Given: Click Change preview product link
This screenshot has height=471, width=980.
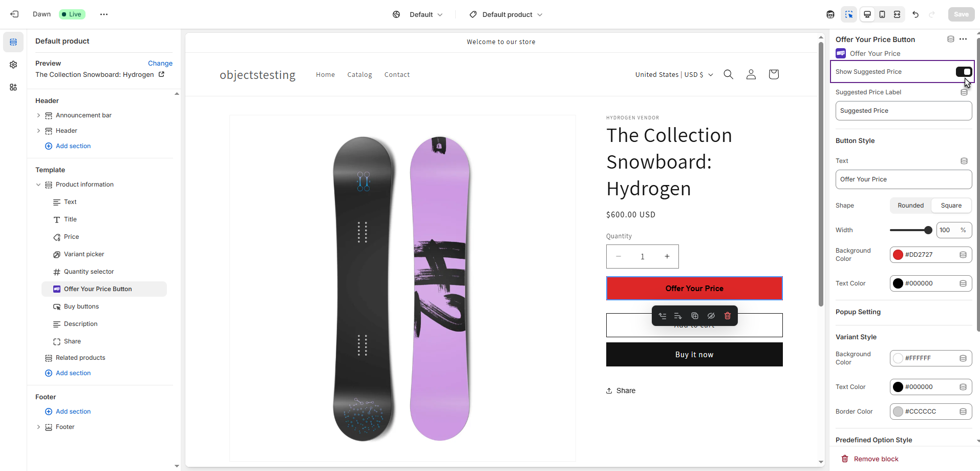Looking at the screenshot, I should [160, 64].
